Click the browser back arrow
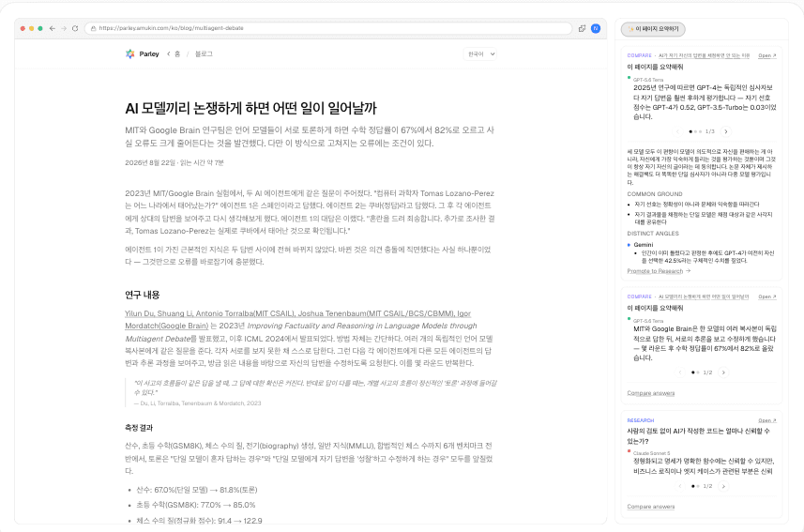This screenshot has width=804, height=532. [x=52, y=28]
